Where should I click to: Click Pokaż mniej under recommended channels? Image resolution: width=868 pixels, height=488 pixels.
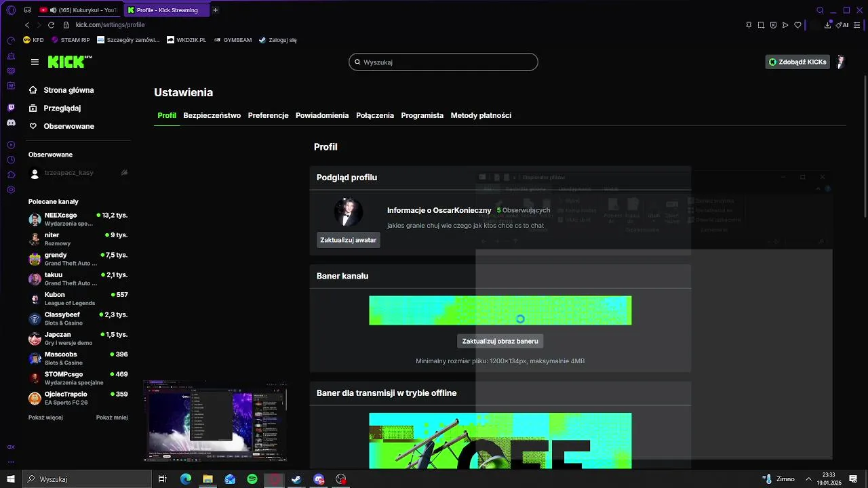tap(112, 418)
